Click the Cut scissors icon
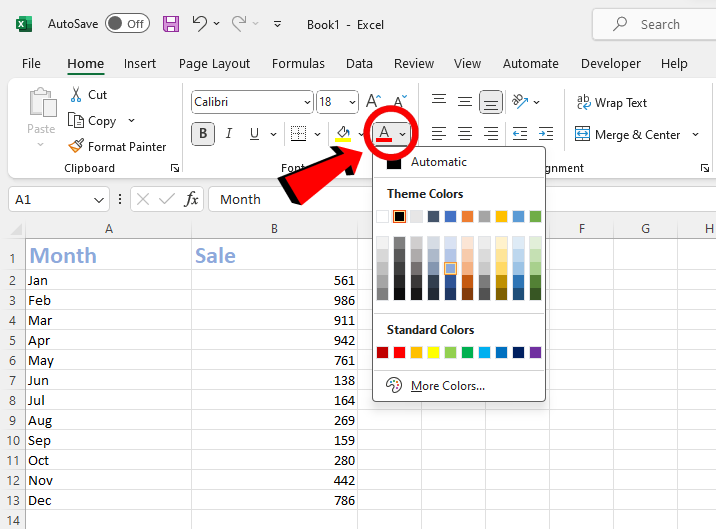 point(76,94)
